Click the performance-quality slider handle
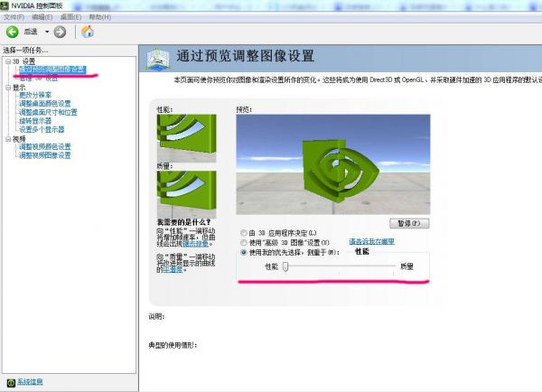The width and height of the screenshot is (542, 392). click(285, 266)
